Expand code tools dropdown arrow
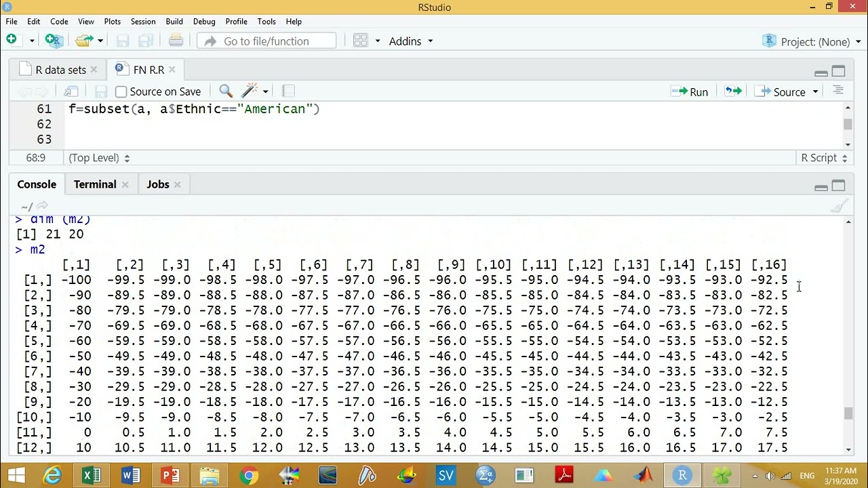868x488 pixels. pyautogui.click(x=265, y=91)
